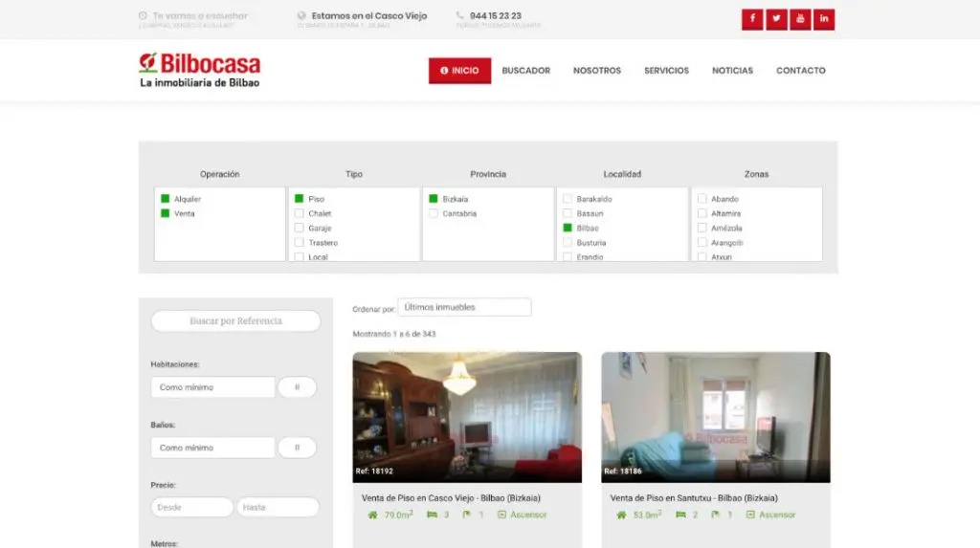980x548 pixels.
Task: Open the NOSOTROS menu item
Action: (x=597, y=71)
